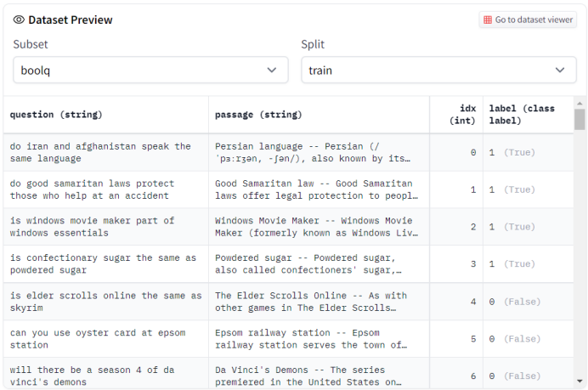The width and height of the screenshot is (588, 390).
Task: Click the passage (string) column header
Action: point(258,115)
